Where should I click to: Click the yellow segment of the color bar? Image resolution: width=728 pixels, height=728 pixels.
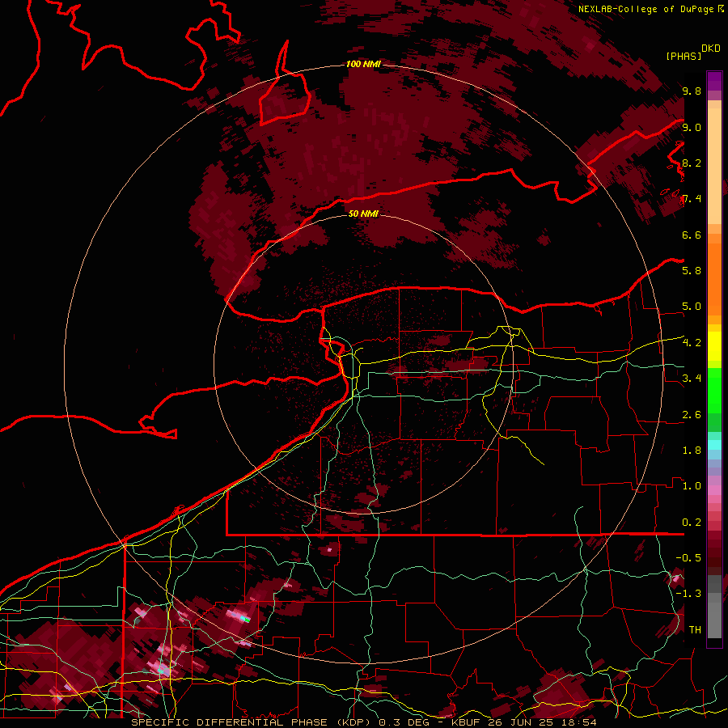point(714,346)
